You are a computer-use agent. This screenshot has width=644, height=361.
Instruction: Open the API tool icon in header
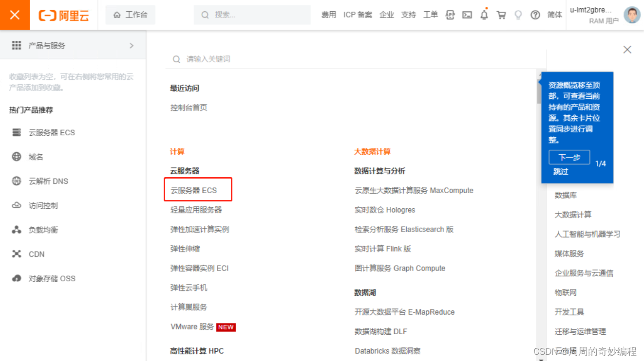point(450,15)
